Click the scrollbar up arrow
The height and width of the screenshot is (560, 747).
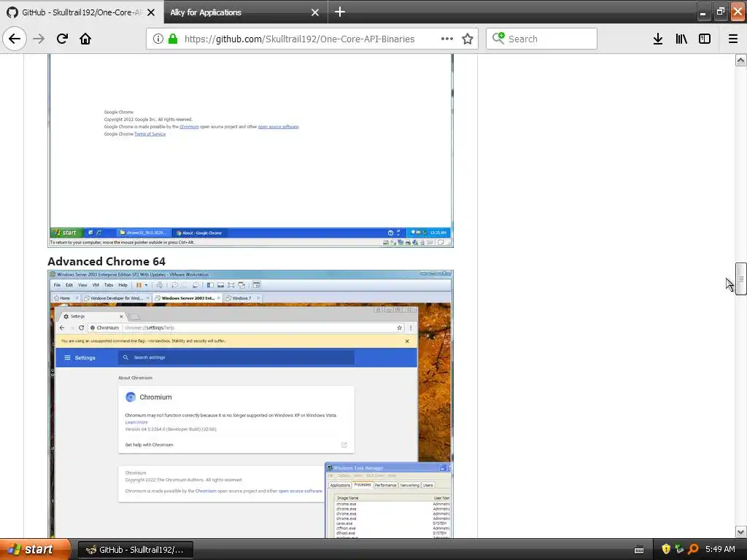(x=741, y=60)
